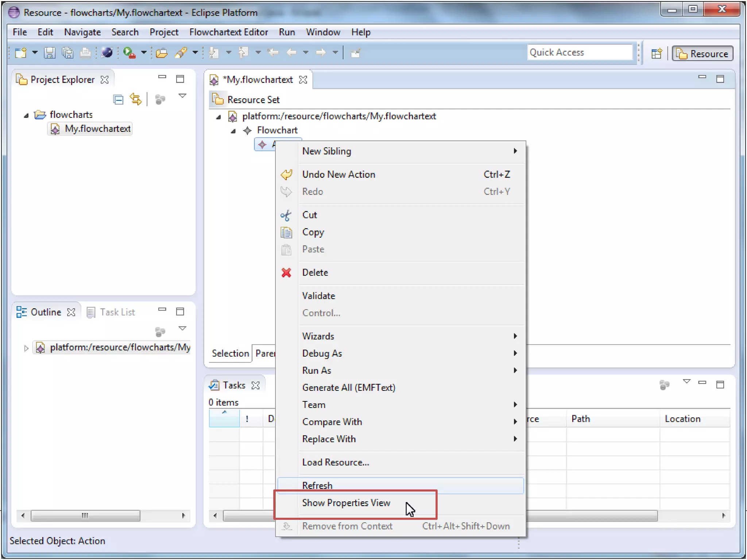This screenshot has height=560, width=747.
Task: Choose Show Properties View menu entry
Action: (346, 503)
